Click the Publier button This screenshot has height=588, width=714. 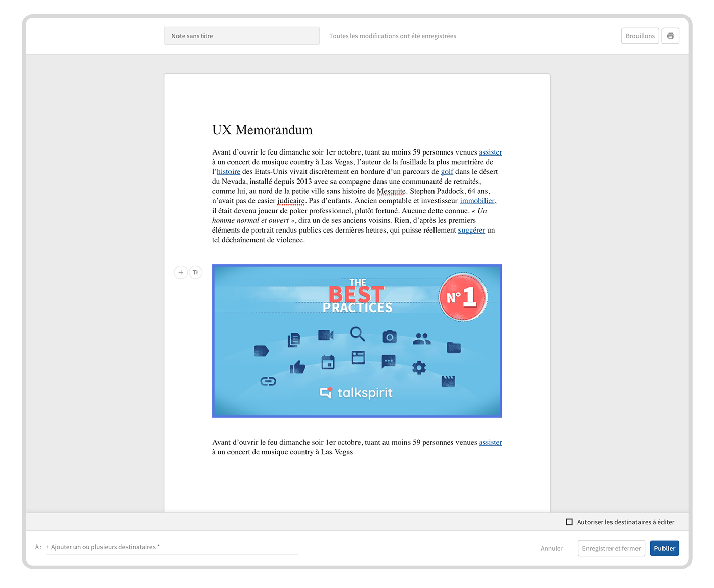(x=665, y=548)
